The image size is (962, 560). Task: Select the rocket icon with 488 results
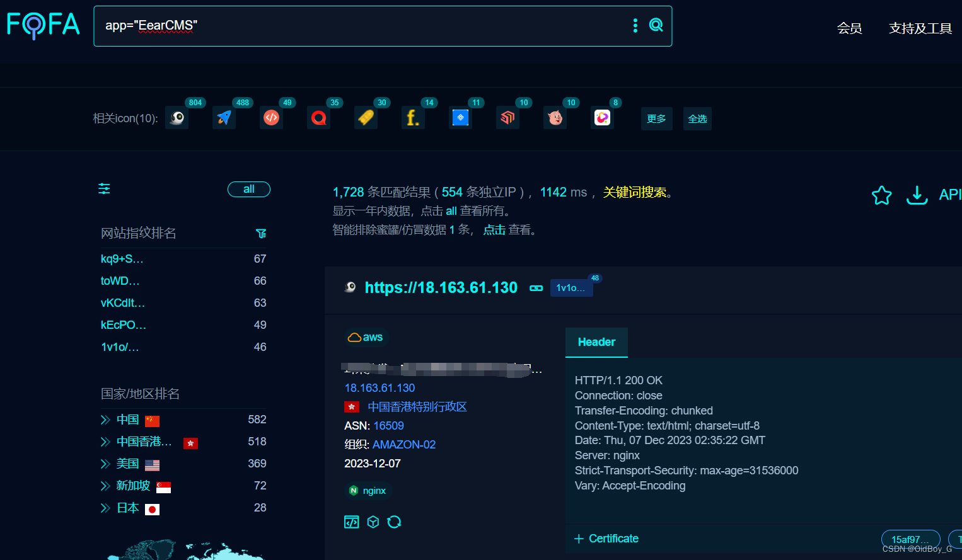click(x=224, y=118)
